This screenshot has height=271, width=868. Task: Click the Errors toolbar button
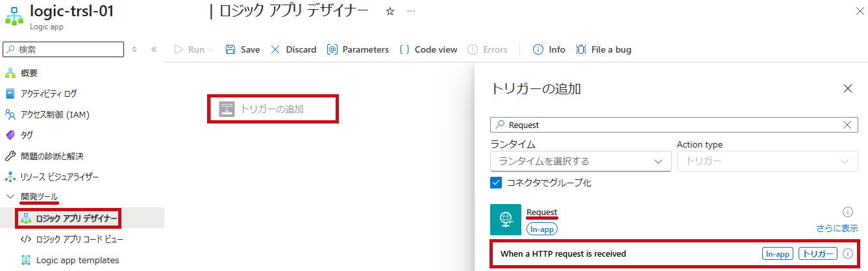pos(488,49)
